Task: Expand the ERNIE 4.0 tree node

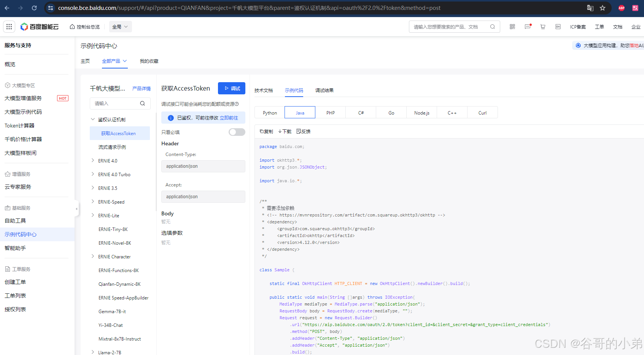Action: 93,161
